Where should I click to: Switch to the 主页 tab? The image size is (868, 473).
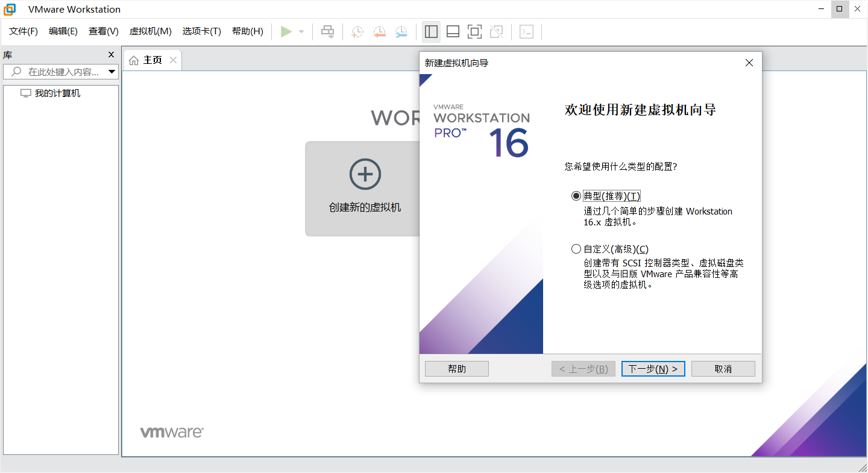152,60
